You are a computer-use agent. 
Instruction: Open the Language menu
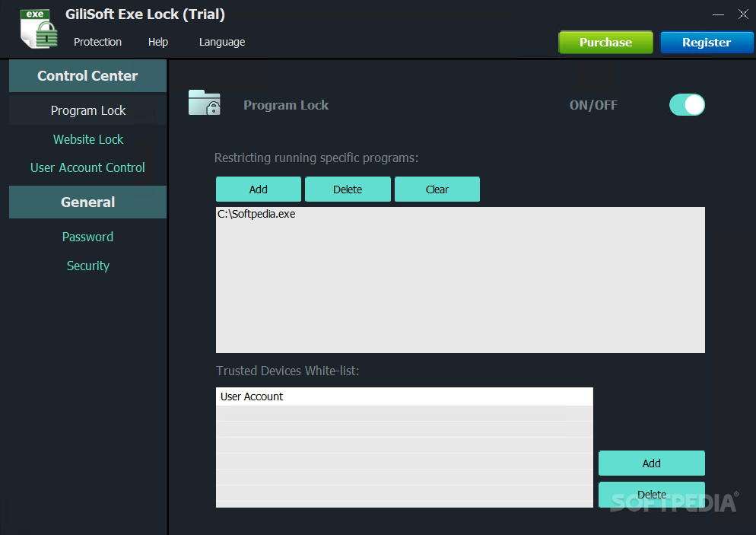pyautogui.click(x=222, y=42)
